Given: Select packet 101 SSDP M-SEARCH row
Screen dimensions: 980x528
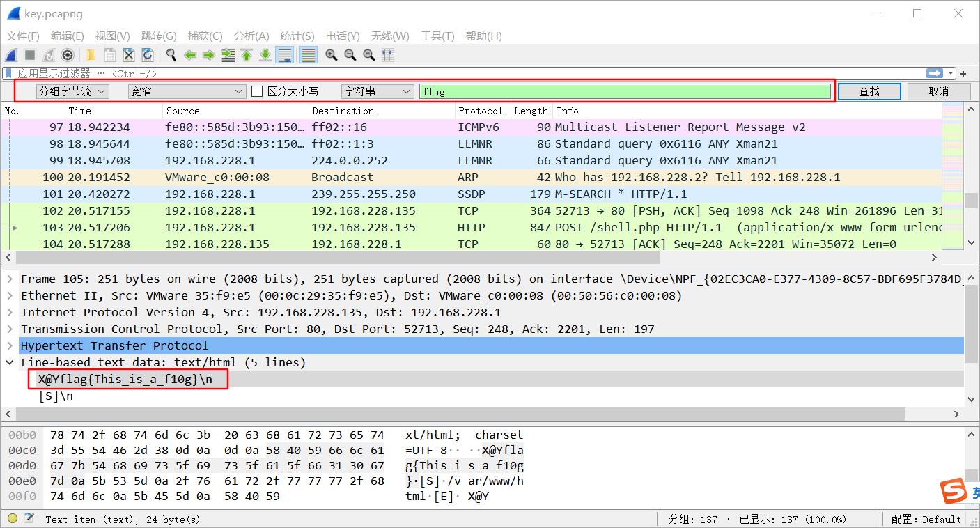Looking at the screenshot, I should pos(472,194).
